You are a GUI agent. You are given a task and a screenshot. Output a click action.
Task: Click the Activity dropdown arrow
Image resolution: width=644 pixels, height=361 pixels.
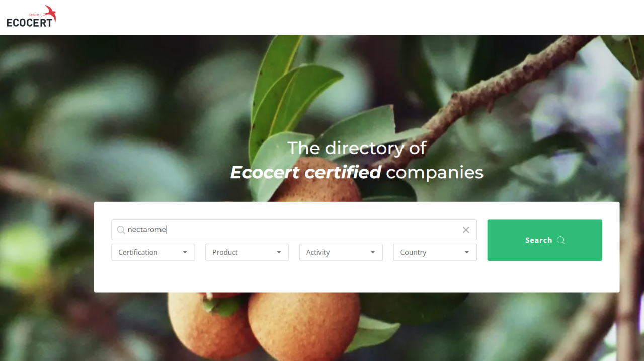pyautogui.click(x=373, y=252)
